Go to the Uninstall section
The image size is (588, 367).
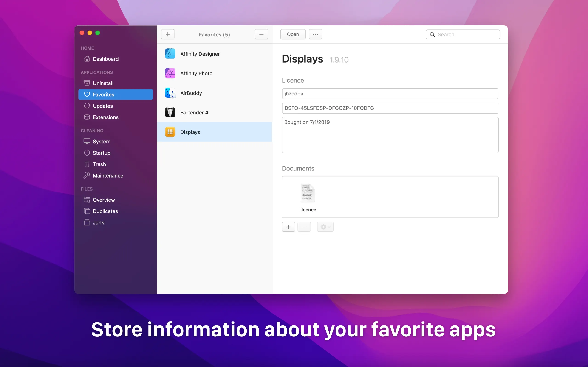pos(103,83)
